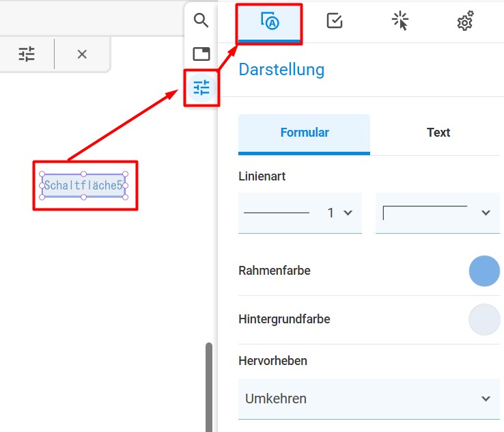Select the Schaltfläche5 button field

pos(83,186)
